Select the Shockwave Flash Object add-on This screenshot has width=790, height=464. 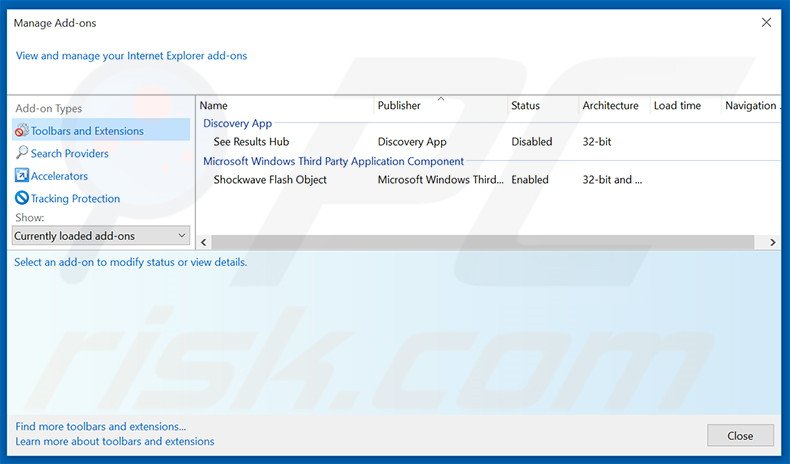tap(270, 179)
